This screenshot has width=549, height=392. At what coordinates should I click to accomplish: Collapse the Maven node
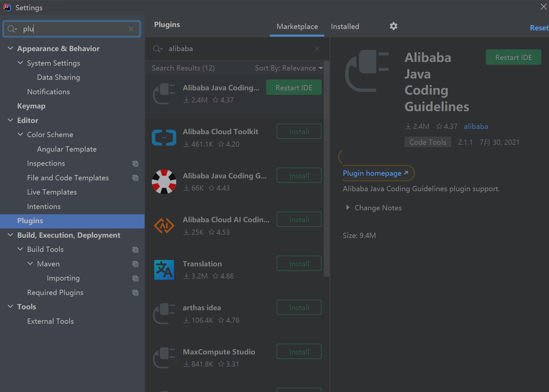pos(30,263)
